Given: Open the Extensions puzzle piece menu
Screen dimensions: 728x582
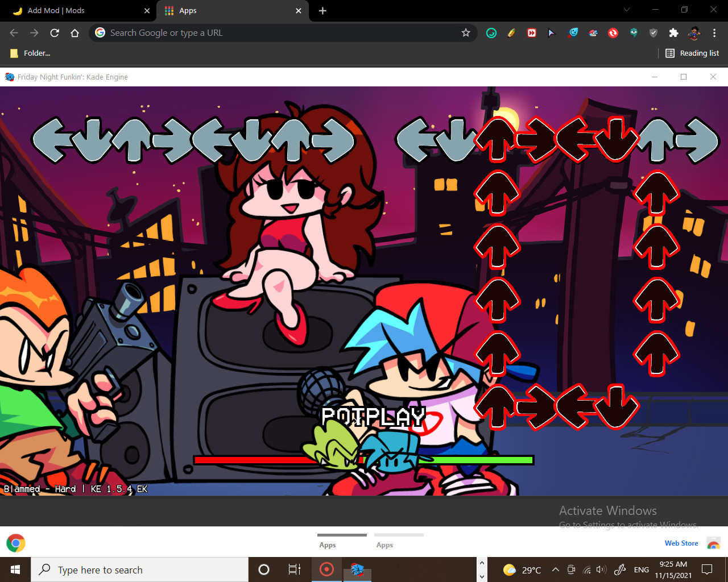Looking at the screenshot, I should pyautogui.click(x=674, y=33).
